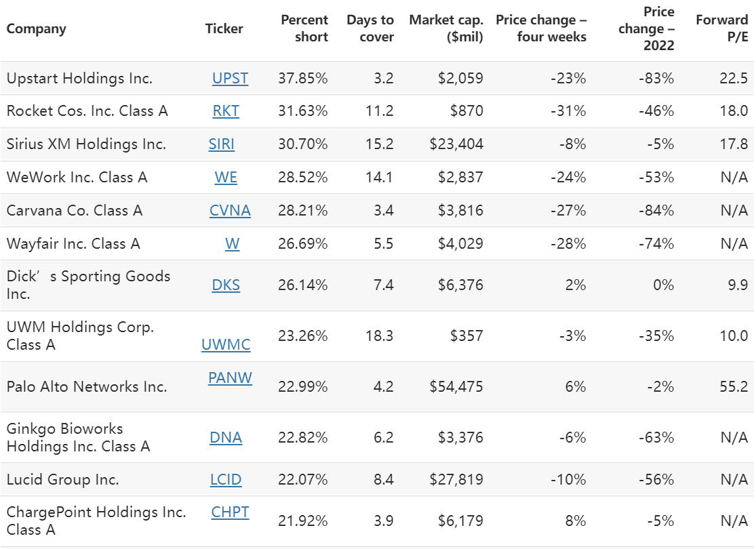The image size is (756, 549).
Task: Follow the WE ticker link
Action: (x=226, y=178)
